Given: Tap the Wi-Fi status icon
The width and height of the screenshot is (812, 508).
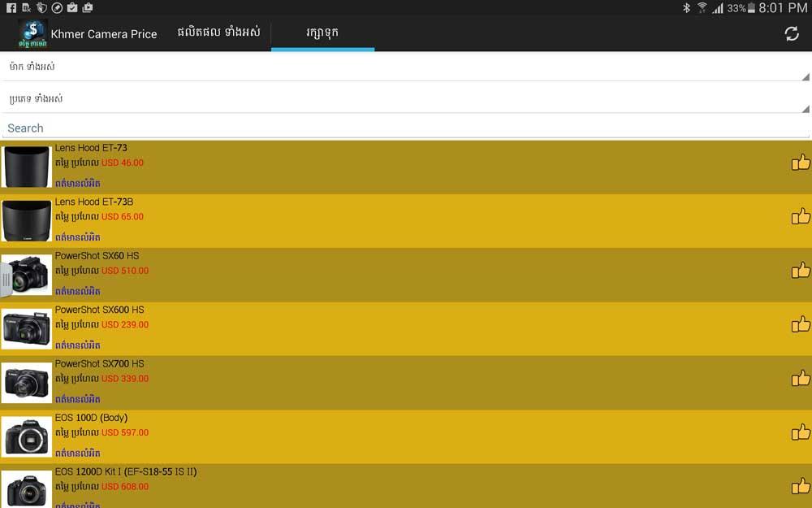Looking at the screenshot, I should click(702, 8).
